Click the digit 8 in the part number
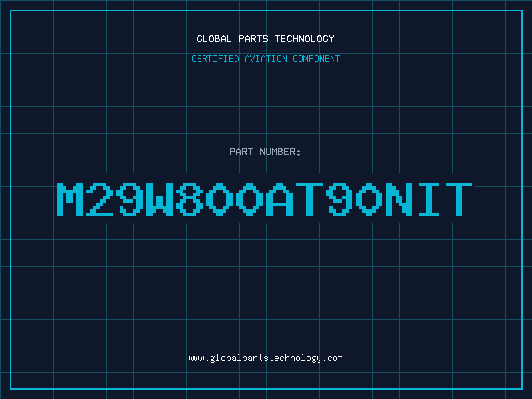The width and height of the screenshot is (532, 399). [x=190, y=199]
